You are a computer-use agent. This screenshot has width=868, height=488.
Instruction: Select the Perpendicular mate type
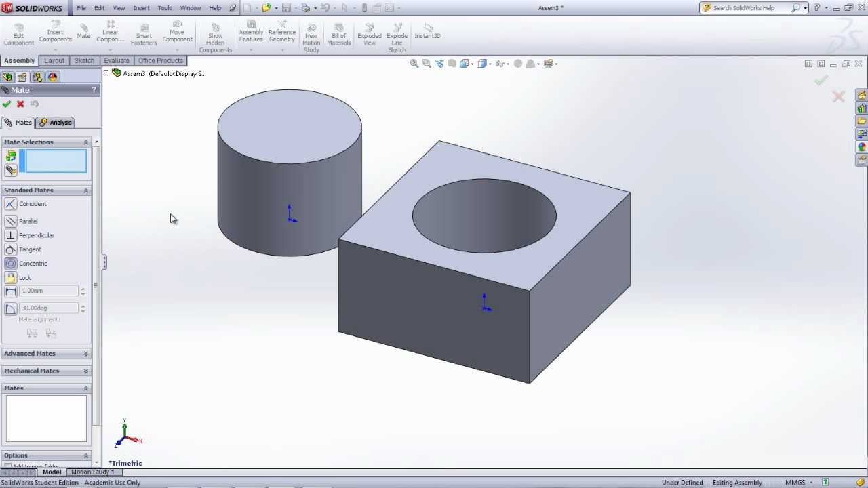29,235
